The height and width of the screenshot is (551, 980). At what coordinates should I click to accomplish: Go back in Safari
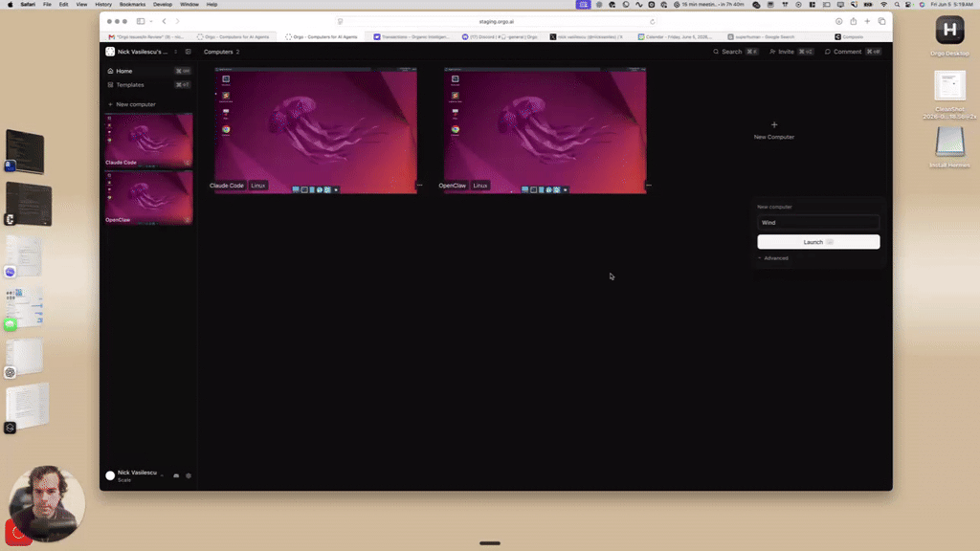[165, 21]
